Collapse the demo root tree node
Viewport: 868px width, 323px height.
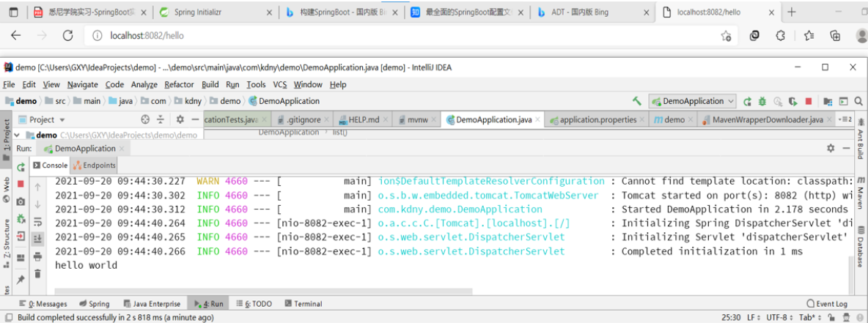(16, 135)
